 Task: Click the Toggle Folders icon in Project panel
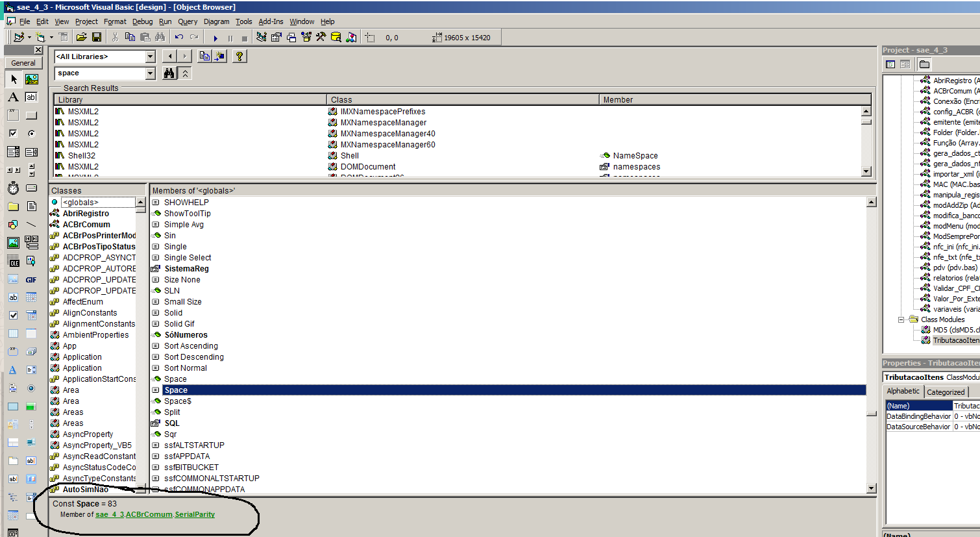pyautogui.click(x=924, y=64)
